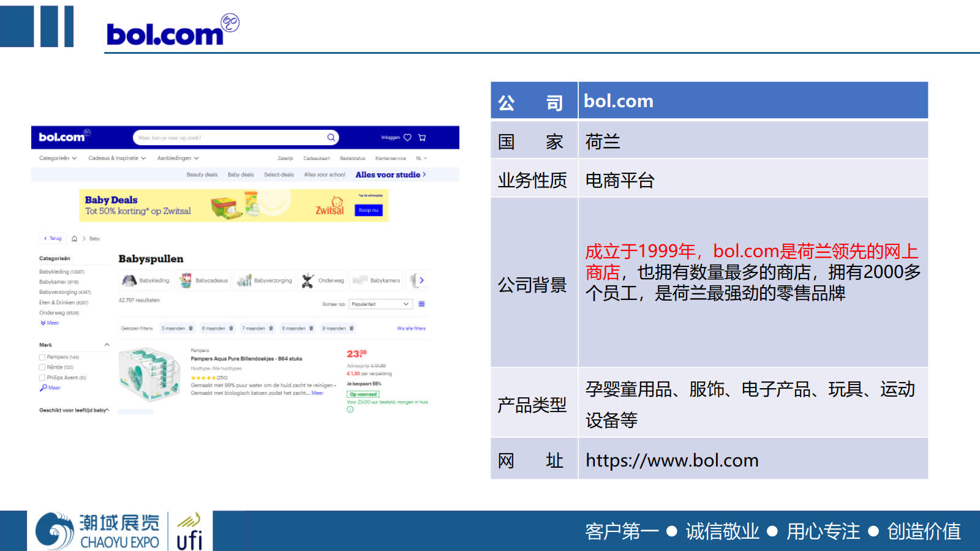Click the bol.com logo in the blue header
980x551 pixels.
(64, 137)
